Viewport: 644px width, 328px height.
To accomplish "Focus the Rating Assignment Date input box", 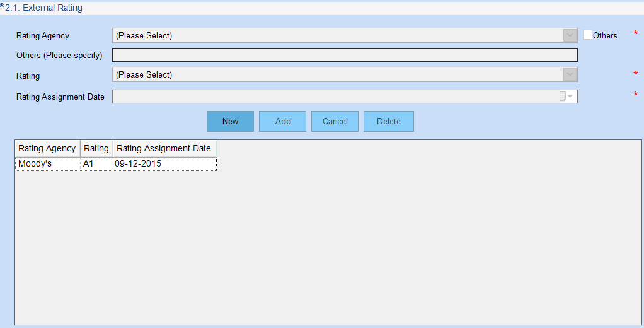I will 334,97.
